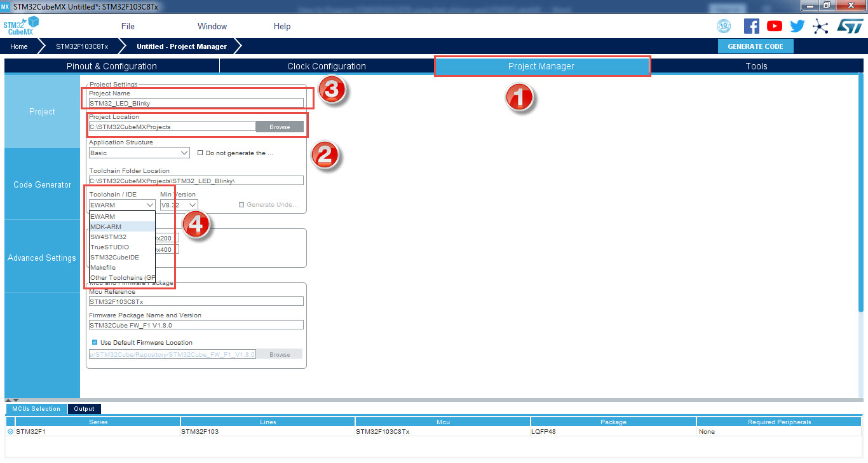
Task: Switch to Clock Configuration tab
Action: 327,66
